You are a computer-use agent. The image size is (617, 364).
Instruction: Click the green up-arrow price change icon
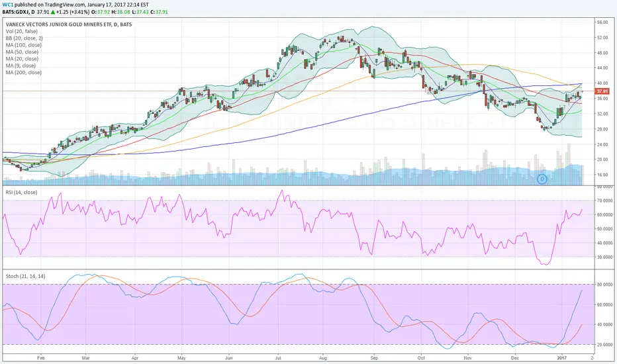(x=53, y=12)
